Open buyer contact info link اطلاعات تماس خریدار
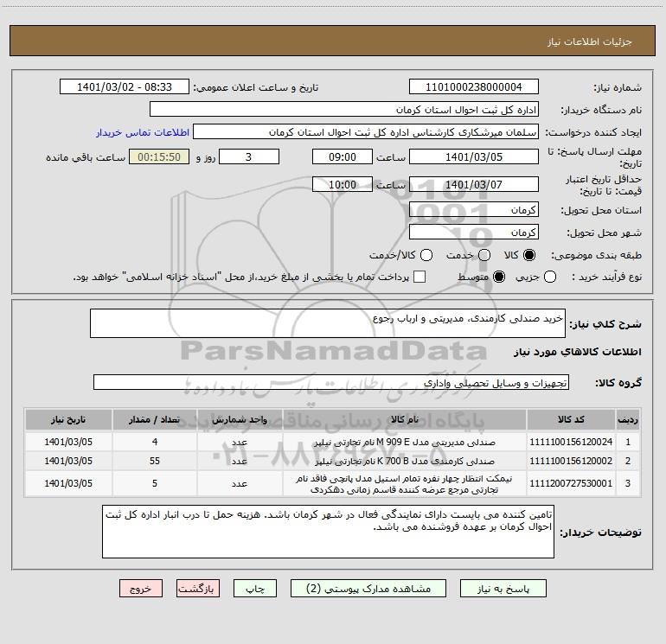The height and width of the screenshot is (644, 666). pyautogui.click(x=143, y=132)
